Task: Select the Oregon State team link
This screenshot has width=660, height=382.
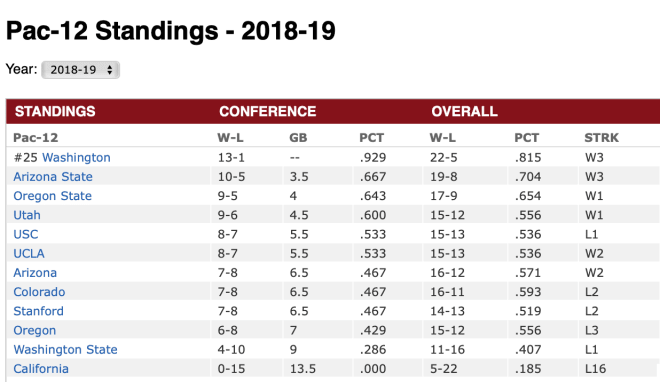Action: coord(52,196)
